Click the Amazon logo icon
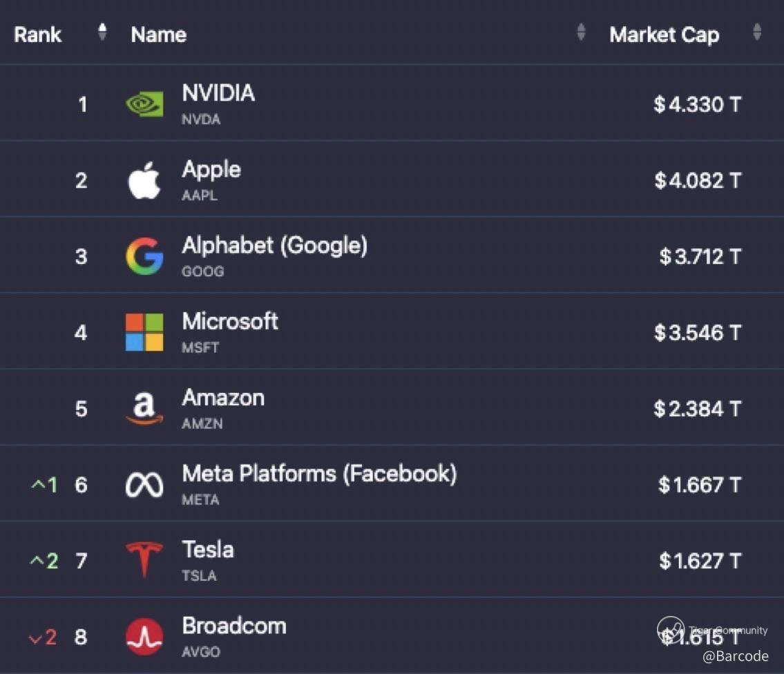Viewport: 784px width, 674px height. 144,409
